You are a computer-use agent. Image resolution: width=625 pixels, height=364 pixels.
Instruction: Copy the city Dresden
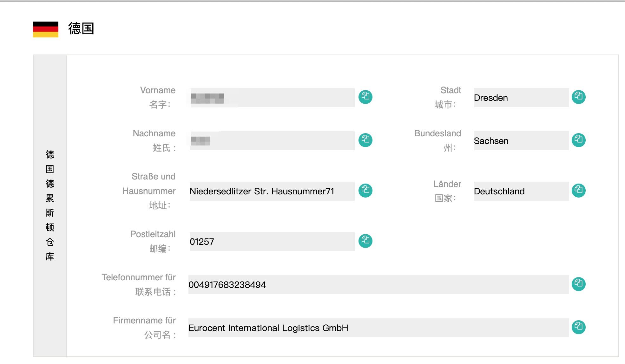coord(578,97)
